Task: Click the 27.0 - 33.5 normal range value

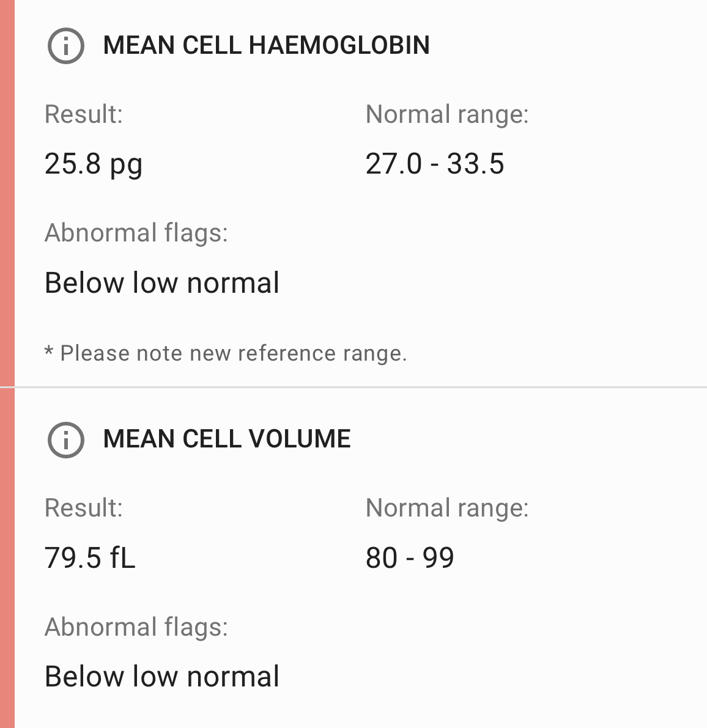Action: (x=435, y=163)
